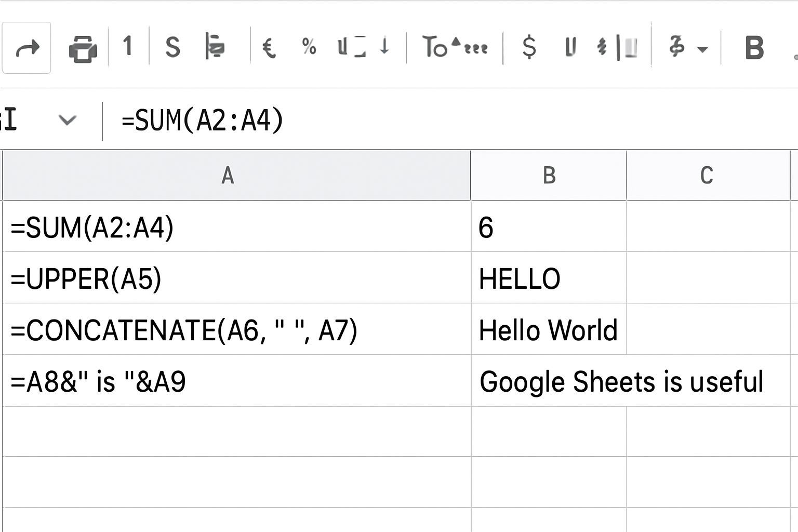Apply percent format with the % icon
The height and width of the screenshot is (532, 798).
click(309, 47)
